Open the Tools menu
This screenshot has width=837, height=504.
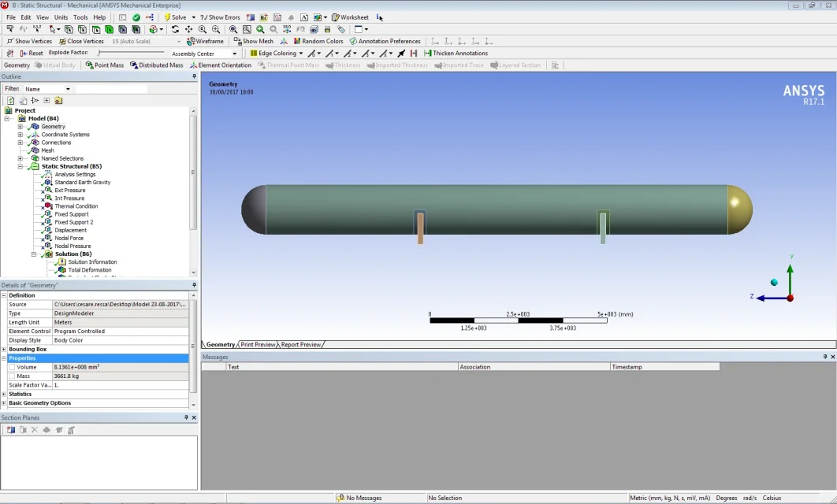(x=80, y=17)
